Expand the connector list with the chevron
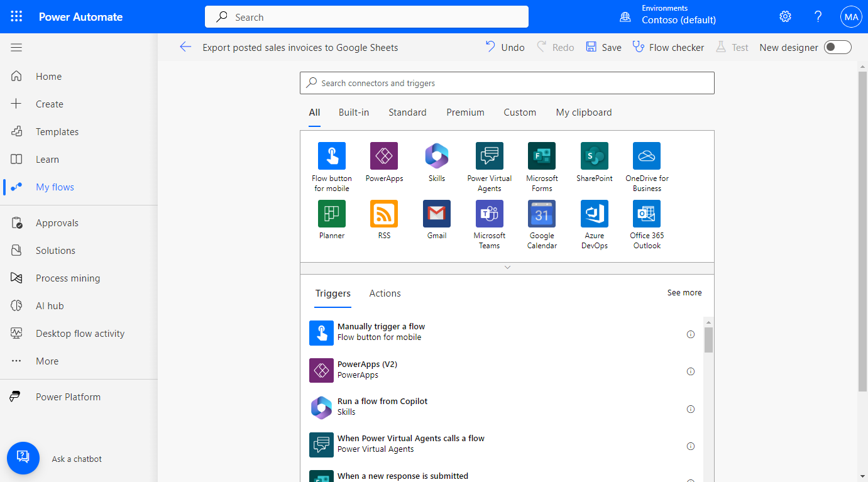 coord(507,267)
